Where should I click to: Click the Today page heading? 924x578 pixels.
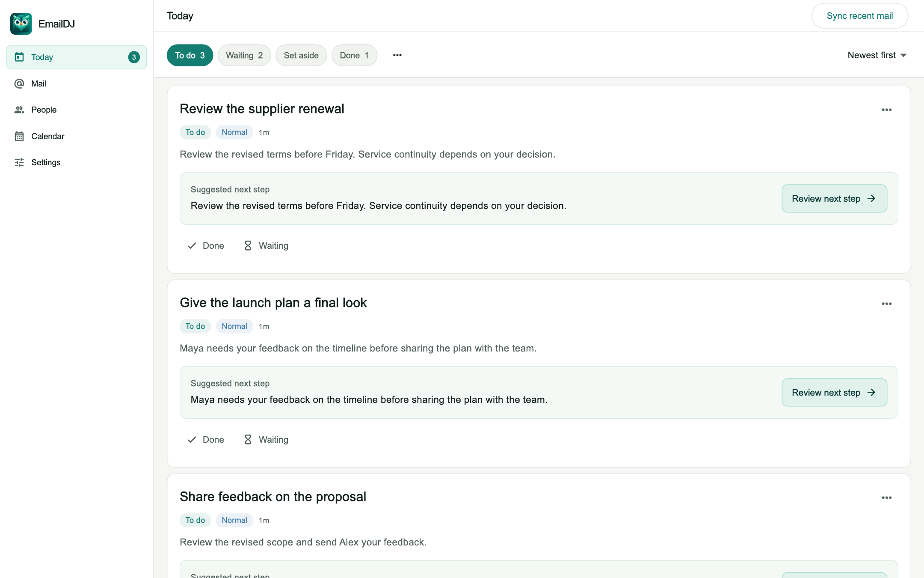(180, 16)
